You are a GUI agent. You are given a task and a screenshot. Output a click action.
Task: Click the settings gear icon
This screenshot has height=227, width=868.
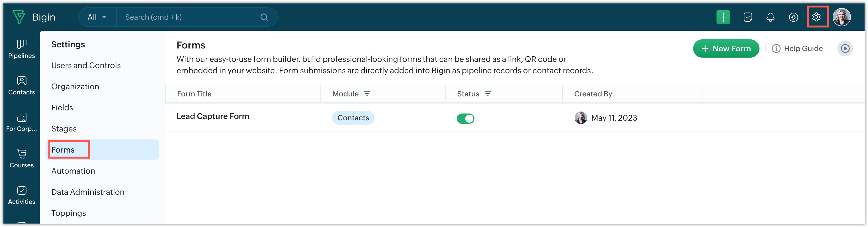816,17
